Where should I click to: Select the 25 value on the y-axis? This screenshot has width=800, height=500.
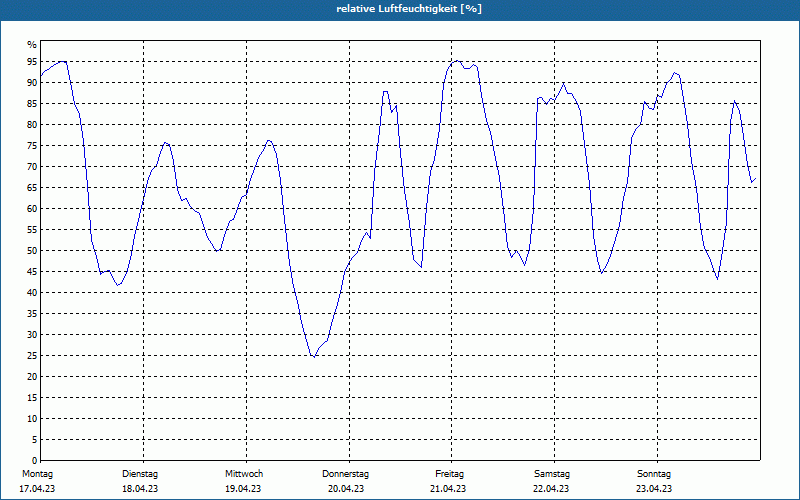32,356
